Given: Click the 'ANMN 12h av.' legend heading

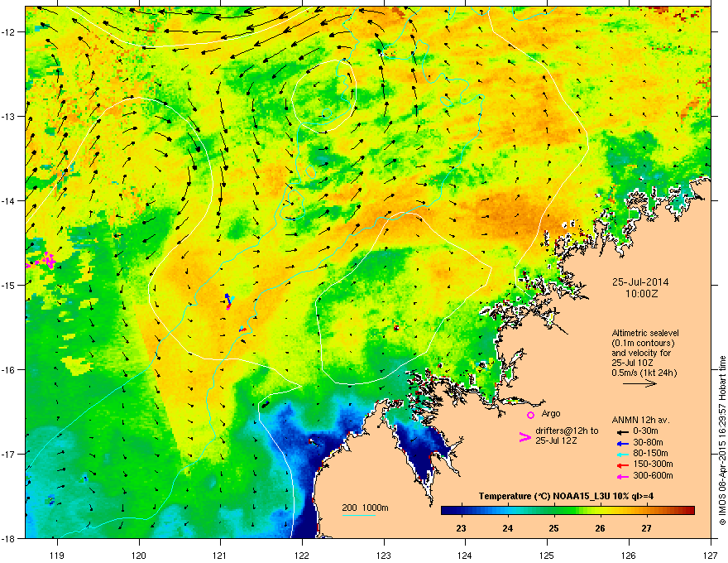Looking at the screenshot, I should 640,420.
